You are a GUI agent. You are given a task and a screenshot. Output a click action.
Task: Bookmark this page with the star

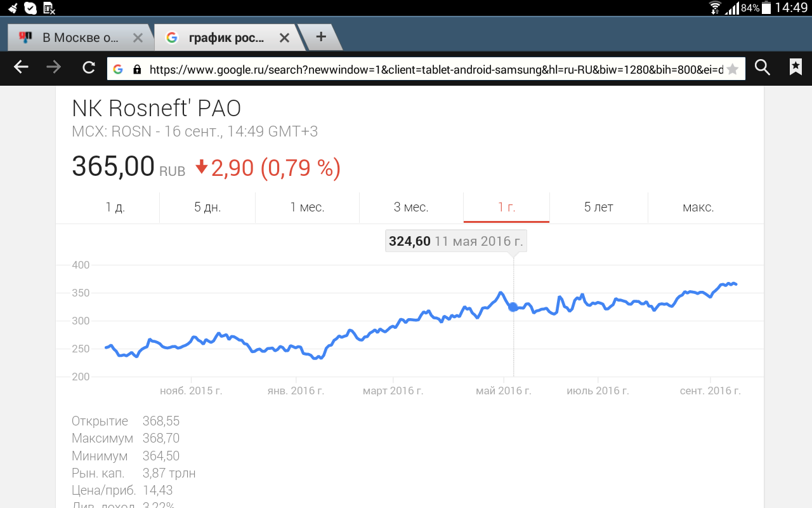tap(733, 69)
